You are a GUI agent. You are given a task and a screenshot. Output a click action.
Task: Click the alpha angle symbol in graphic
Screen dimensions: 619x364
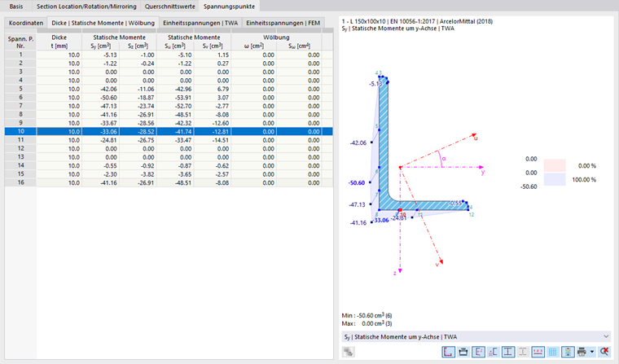[444, 159]
